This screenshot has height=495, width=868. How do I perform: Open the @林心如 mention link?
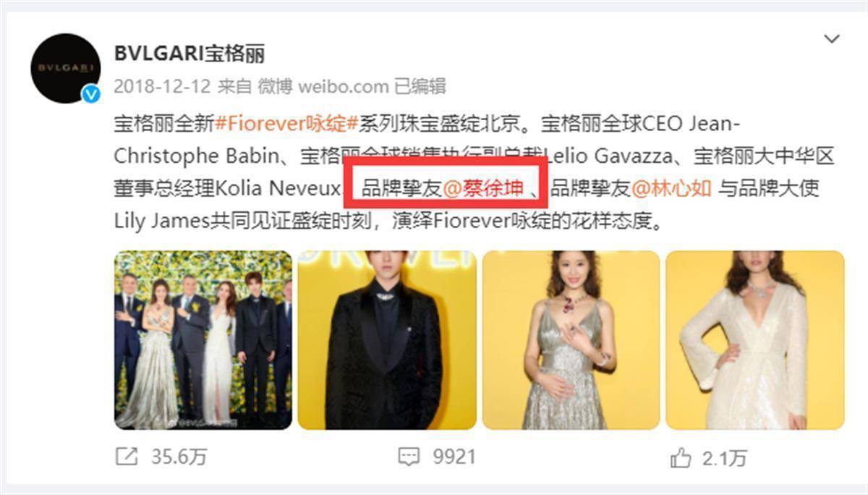[x=673, y=189]
